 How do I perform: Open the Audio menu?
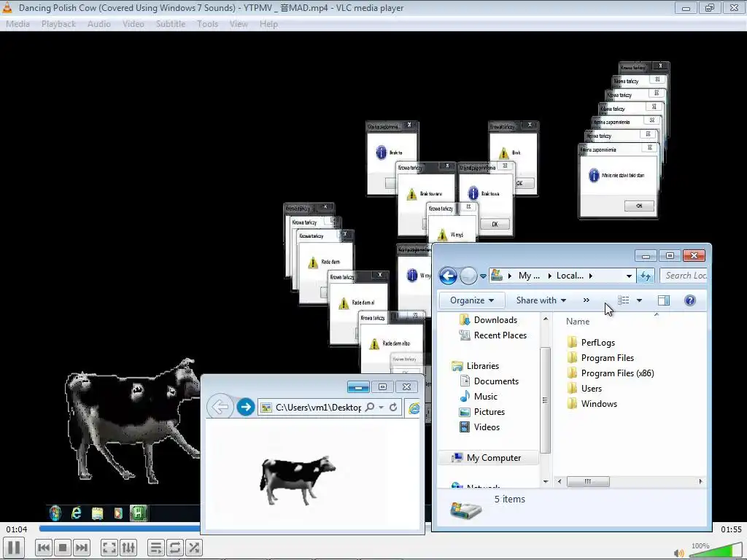[x=99, y=24]
